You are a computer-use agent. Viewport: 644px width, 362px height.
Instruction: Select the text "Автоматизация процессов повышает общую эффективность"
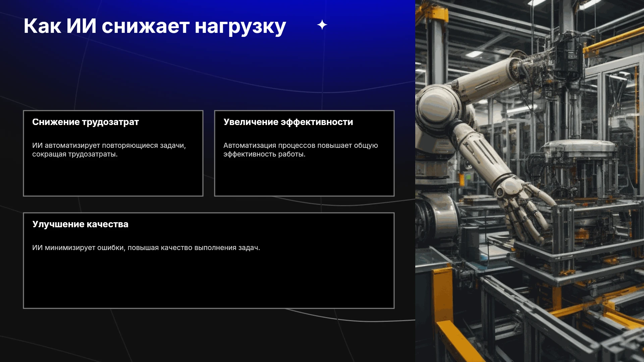[x=301, y=150]
